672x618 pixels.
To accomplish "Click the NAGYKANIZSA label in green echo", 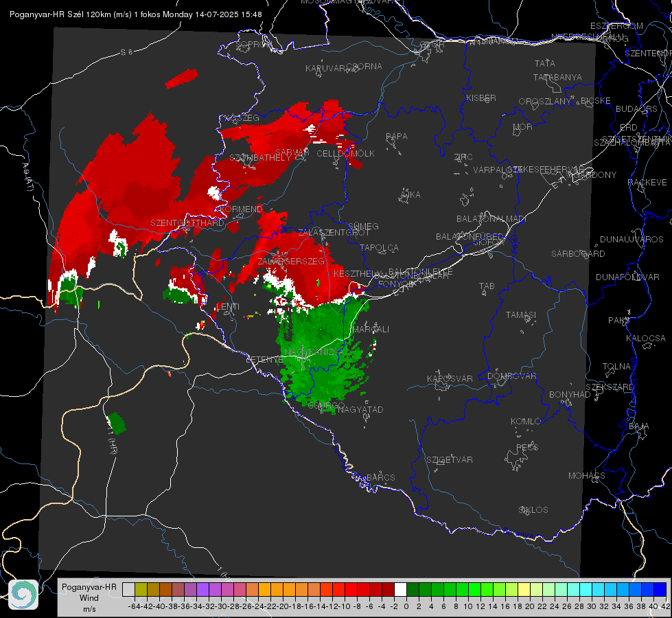I will (x=314, y=352).
